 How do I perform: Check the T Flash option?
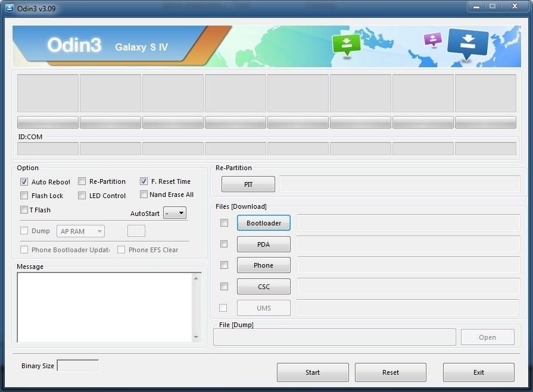pos(24,210)
